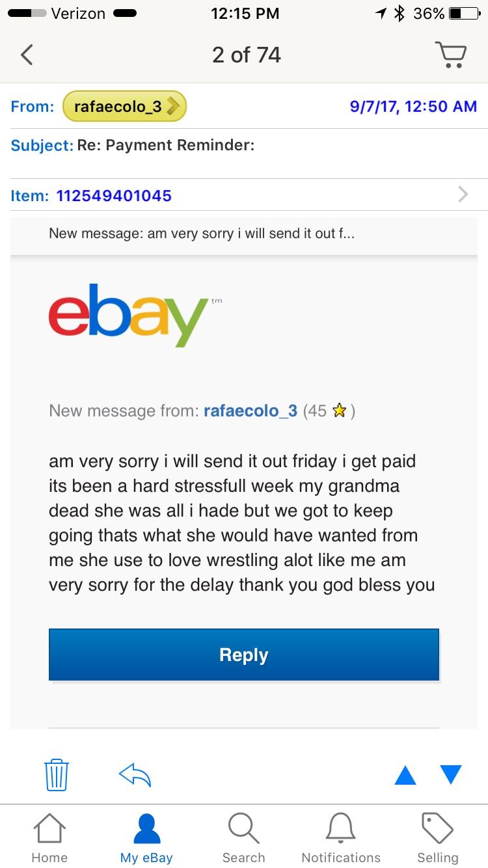Open the Home tab
The width and height of the screenshot is (488, 868).
click(x=49, y=838)
